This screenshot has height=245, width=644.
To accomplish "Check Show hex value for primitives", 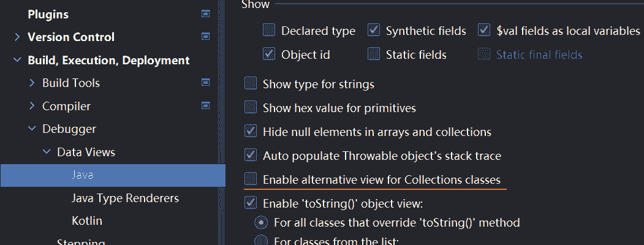I will (x=251, y=108).
